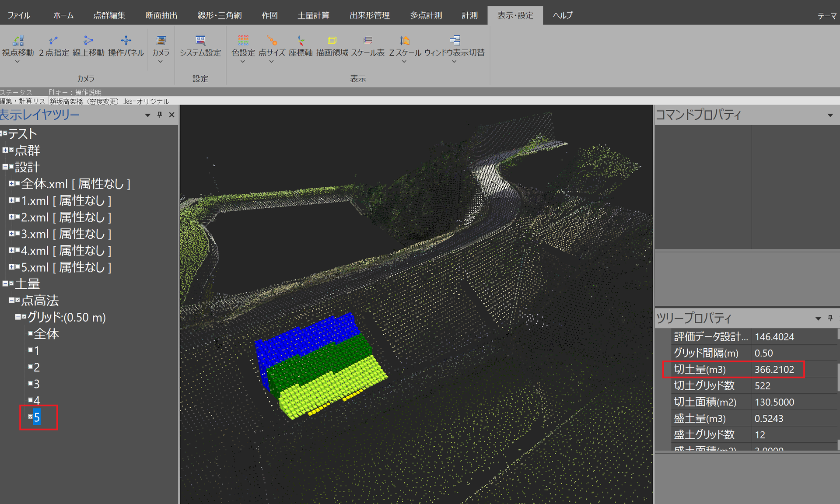Choose the 線上移動 move-along-line tool
The image size is (840, 504).
88,45
